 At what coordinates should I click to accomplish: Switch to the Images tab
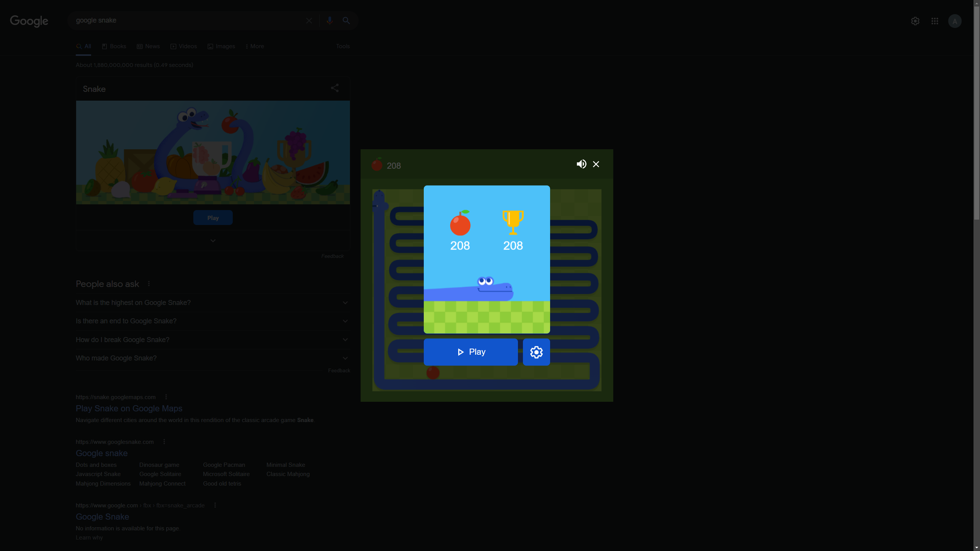pyautogui.click(x=221, y=46)
